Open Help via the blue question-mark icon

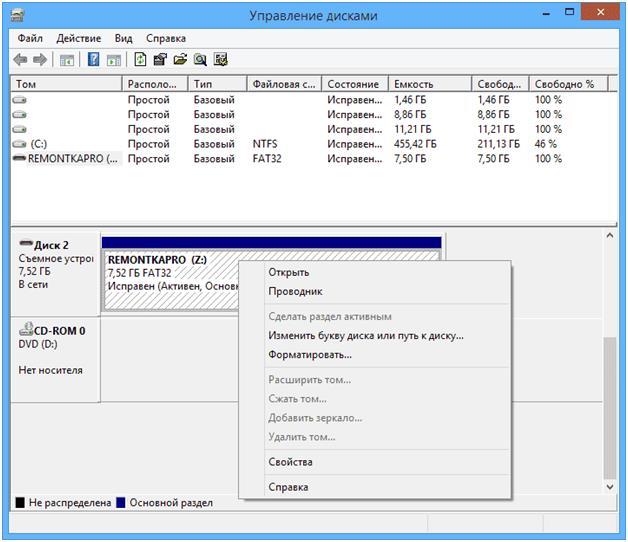coord(93,60)
